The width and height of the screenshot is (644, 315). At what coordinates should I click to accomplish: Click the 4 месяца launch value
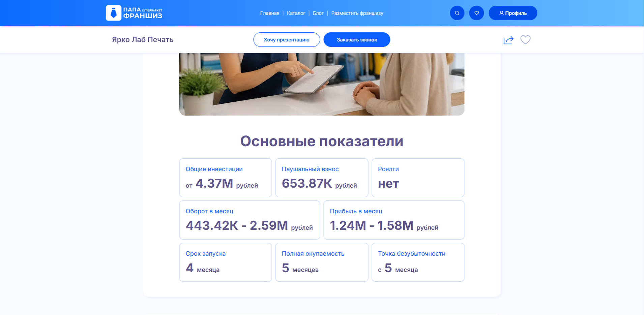(x=203, y=269)
